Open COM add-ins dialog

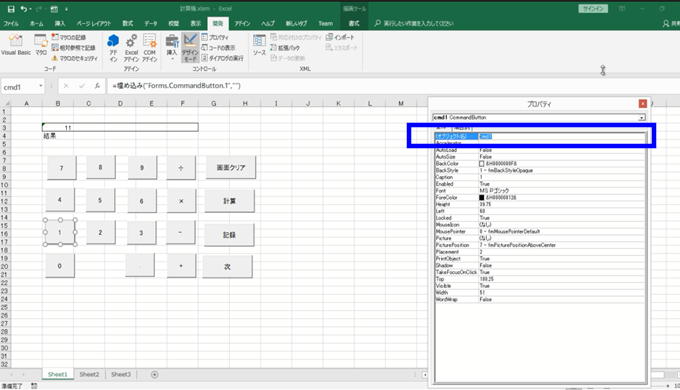(x=150, y=47)
